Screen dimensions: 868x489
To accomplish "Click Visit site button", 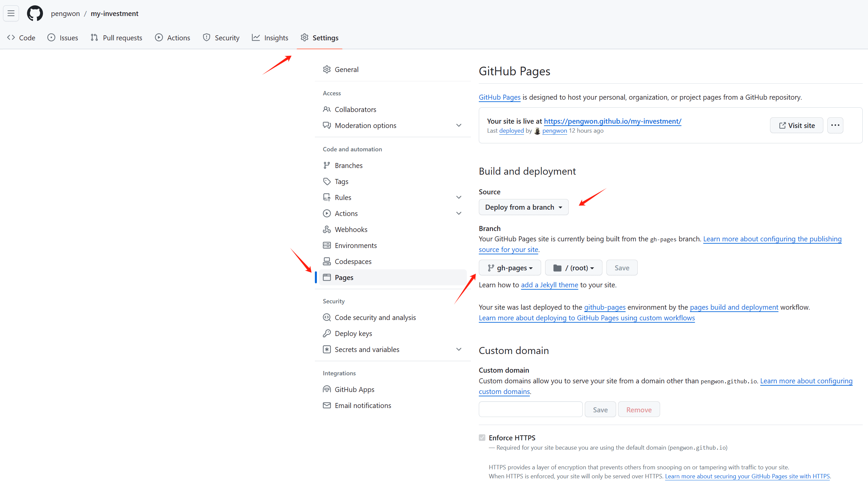I will pyautogui.click(x=797, y=125).
